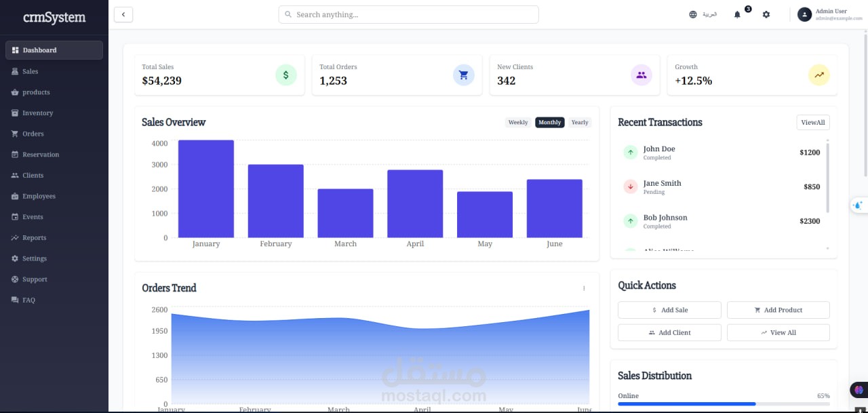
Task: Click Bob Johnson transaction name
Action: click(665, 218)
